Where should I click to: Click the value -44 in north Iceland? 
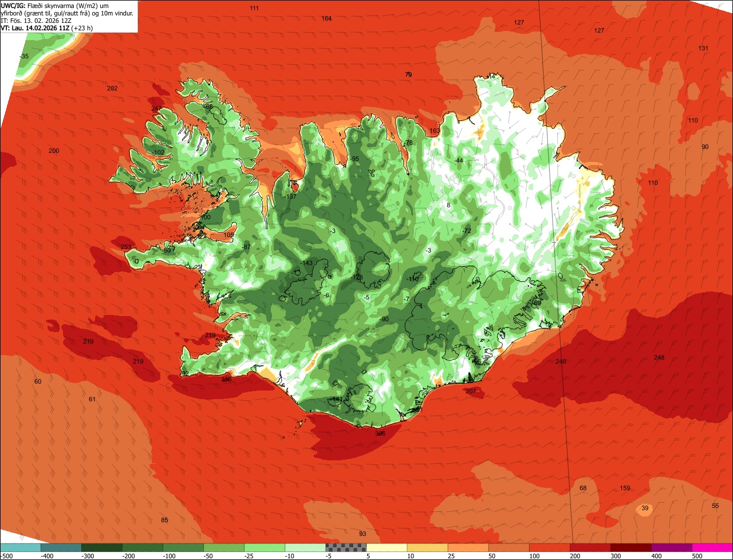[x=459, y=160]
